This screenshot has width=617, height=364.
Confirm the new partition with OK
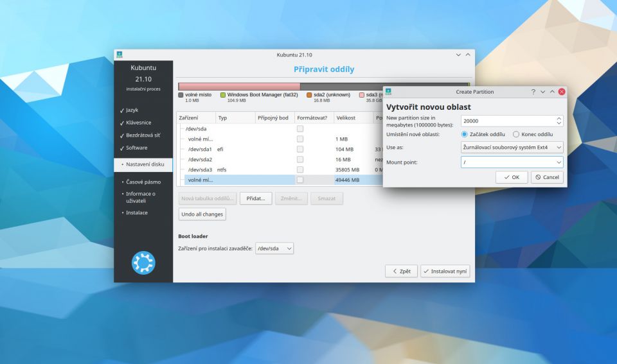[512, 177]
